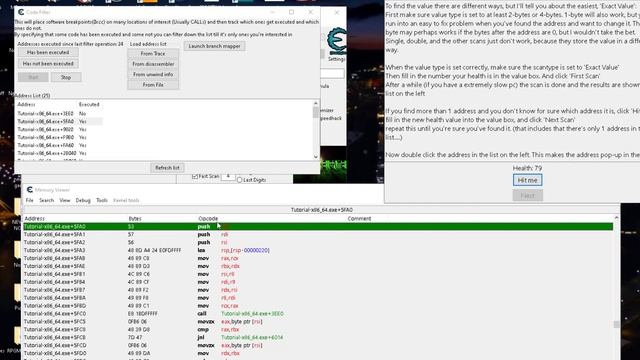Screen dimensions: 640x360
Task: Load address list From Trace
Action: pos(153,53)
